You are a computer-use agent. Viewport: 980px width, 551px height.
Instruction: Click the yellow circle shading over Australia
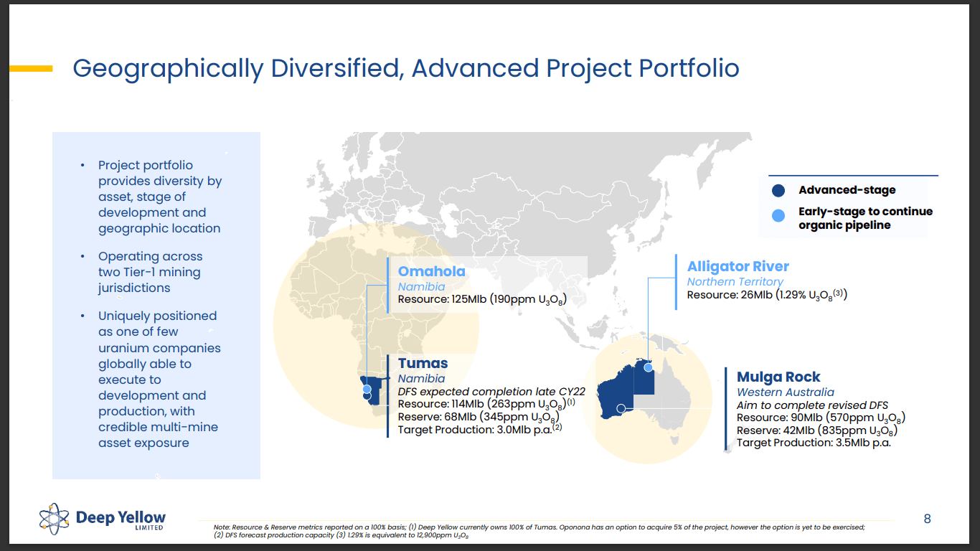point(653,395)
